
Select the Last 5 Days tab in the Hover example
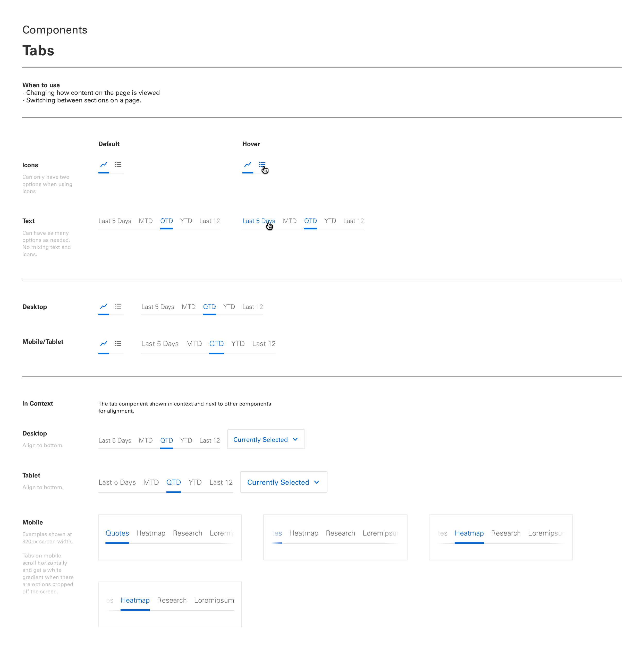coord(259,221)
